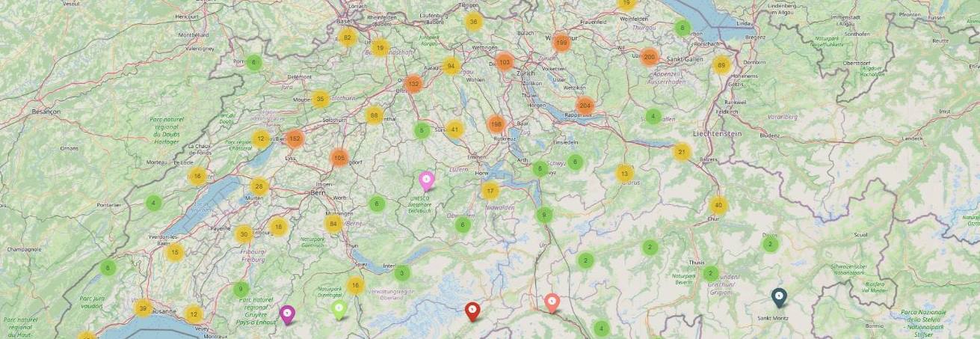Click the green 3 cluster near Interlaken
The height and width of the screenshot is (339, 980).
click(402, 273)
